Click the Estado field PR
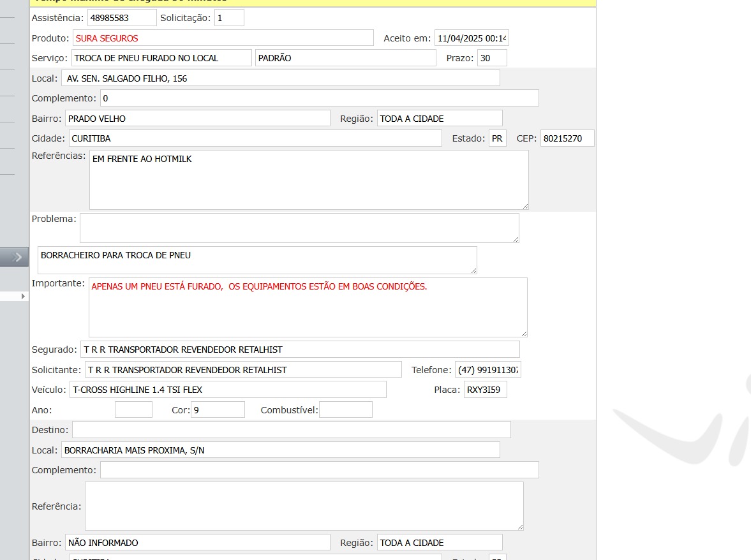Screen dimensions: 751x560 tap(498, 138)
